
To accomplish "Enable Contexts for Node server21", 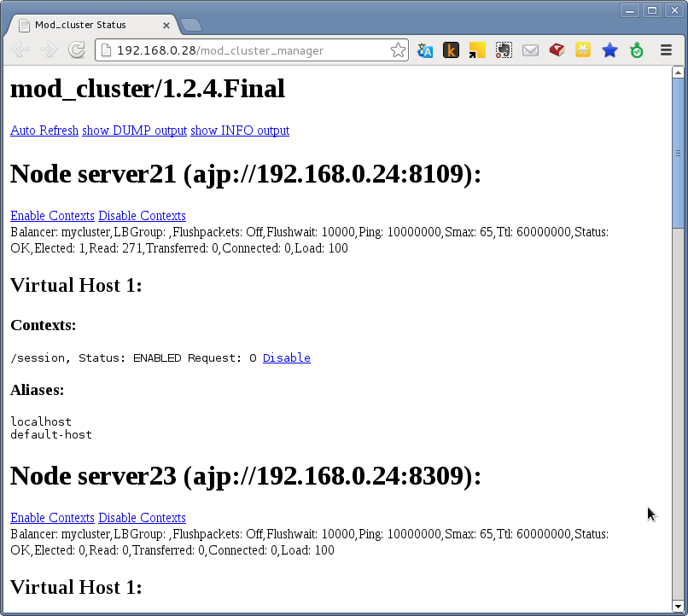I will 52,216.
